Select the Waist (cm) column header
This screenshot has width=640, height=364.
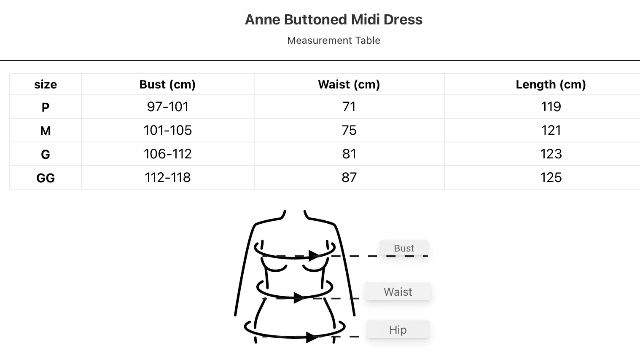(349, 84)
